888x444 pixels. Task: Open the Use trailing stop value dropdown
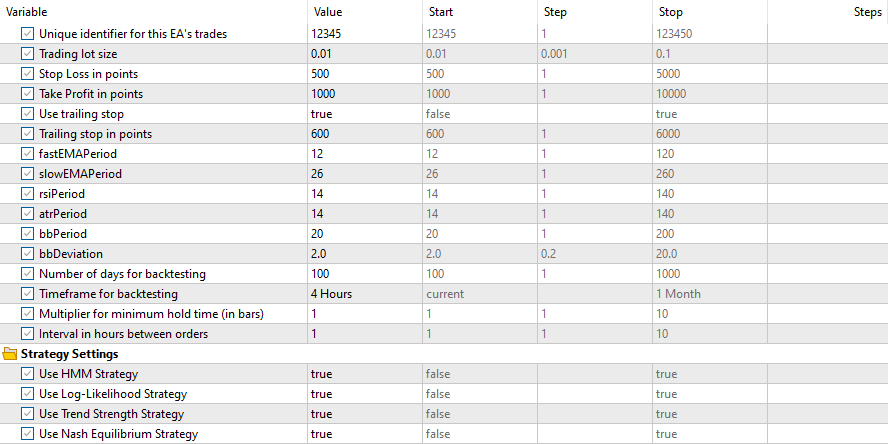pos(365,114)
